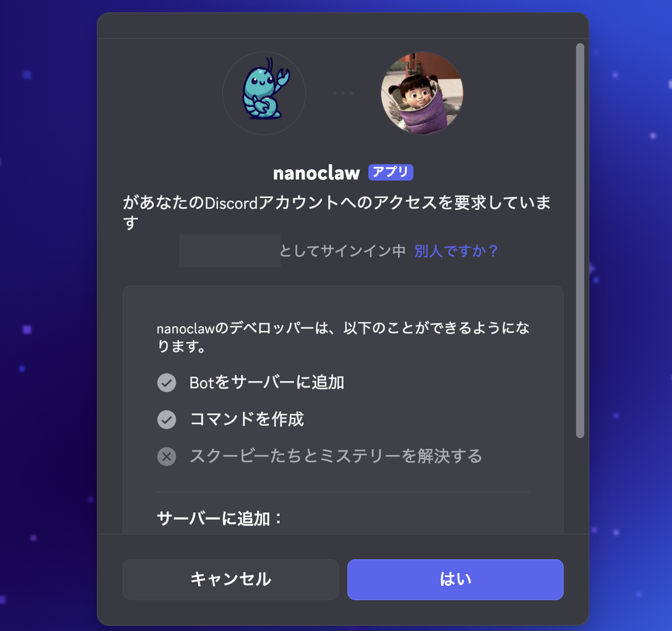Confirm authorization with the はい button
Image resolution: width=672 pixels, height=631 pixels.
pyautogui.click(x=455, y=580)
